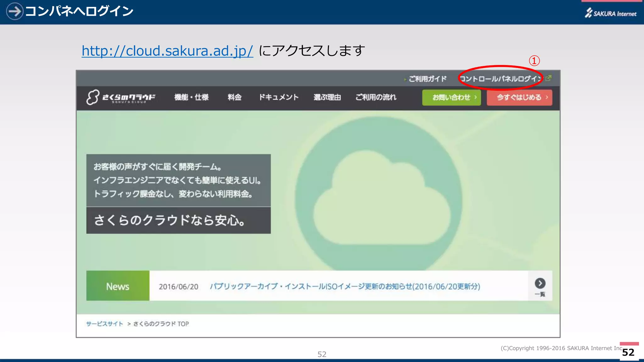This screenshot has height=362, width=644.
Task: Open the パブリックアーカイブ news headline link
Action: coord(345,287)
